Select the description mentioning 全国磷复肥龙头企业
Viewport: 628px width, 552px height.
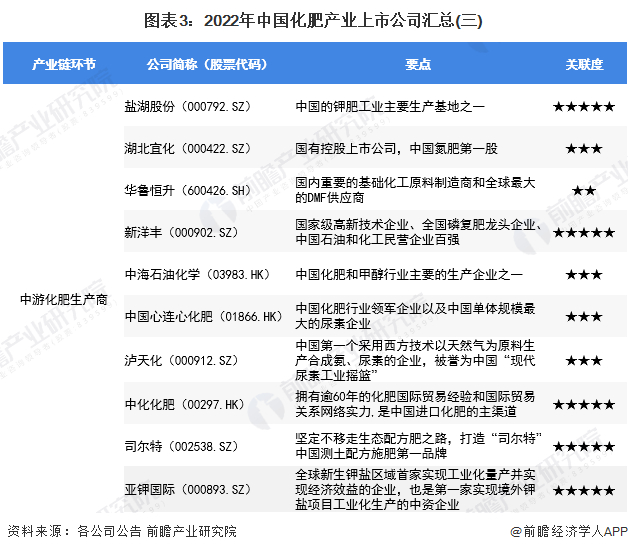point(419,232)
